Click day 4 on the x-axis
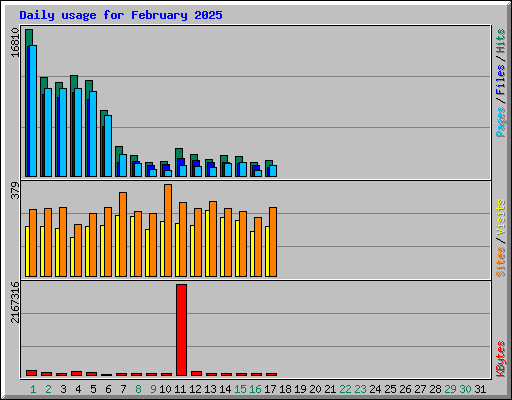This screenshot has width=512, height=400. click(78, 389)
